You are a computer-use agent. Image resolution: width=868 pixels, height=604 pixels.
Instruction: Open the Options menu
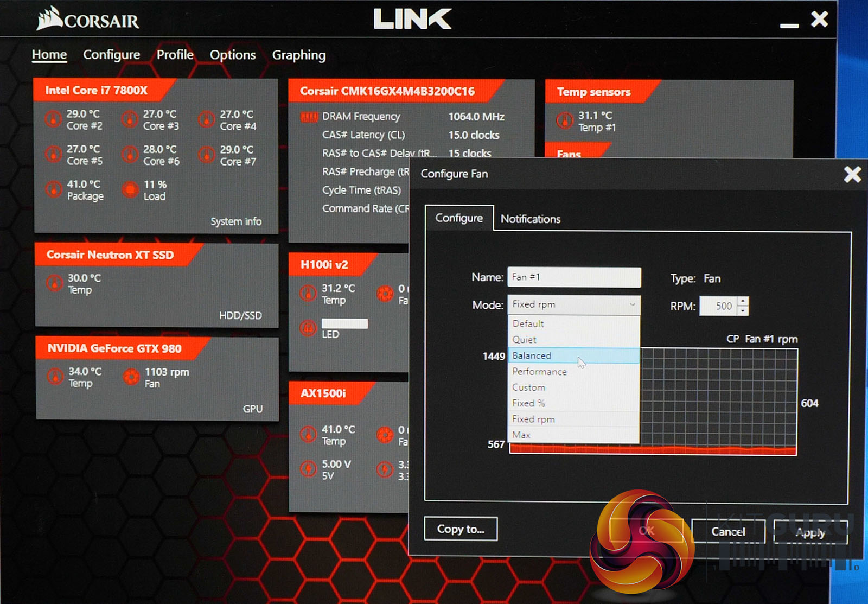pyautogui.click(x=233, y=55)
